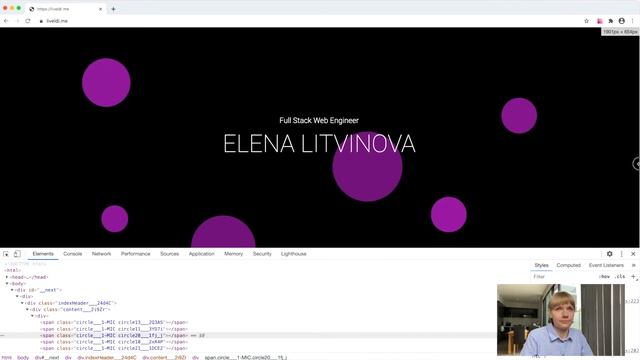Click div.content breadcrumb
Image resolution: width=640 pixels, height=360 pixels.
[x=164, y=358]
